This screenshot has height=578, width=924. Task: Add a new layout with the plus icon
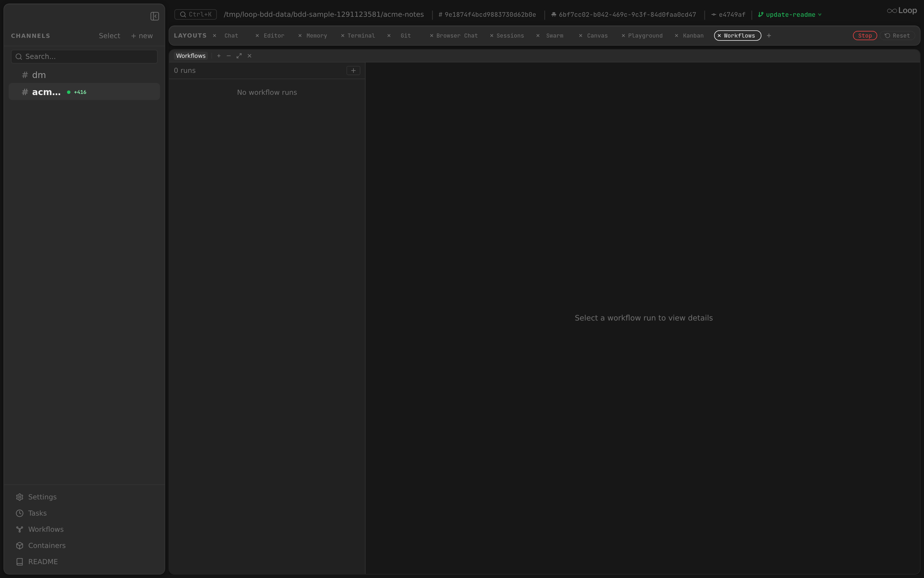click(769, 36)
